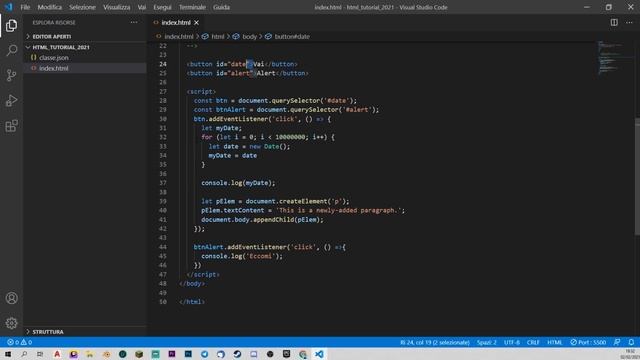The image size is (640, 360).
Task: Click the VS Code logo in title bar
Action: coord(9,7)
